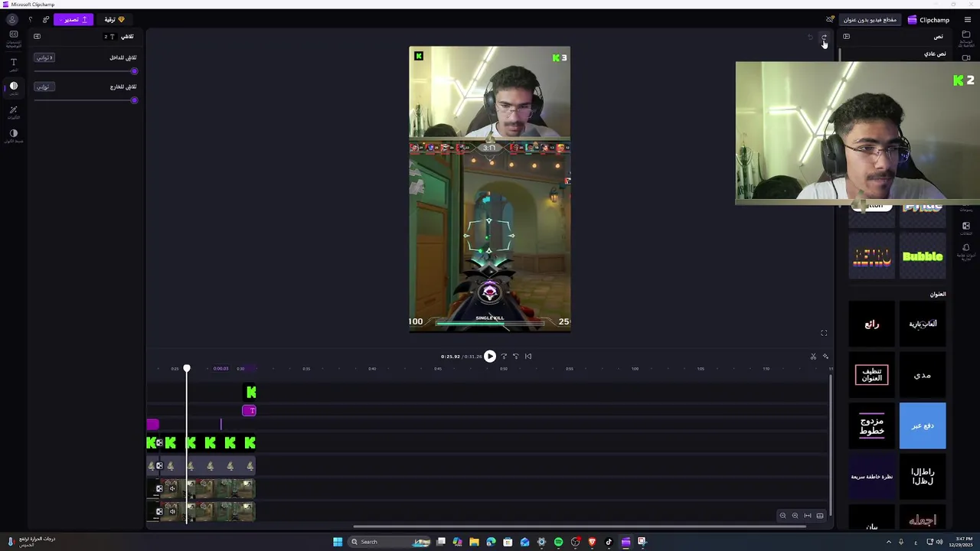980x551 pixels.
Task: Skip forward five seconds
Action: click(504, 356)
